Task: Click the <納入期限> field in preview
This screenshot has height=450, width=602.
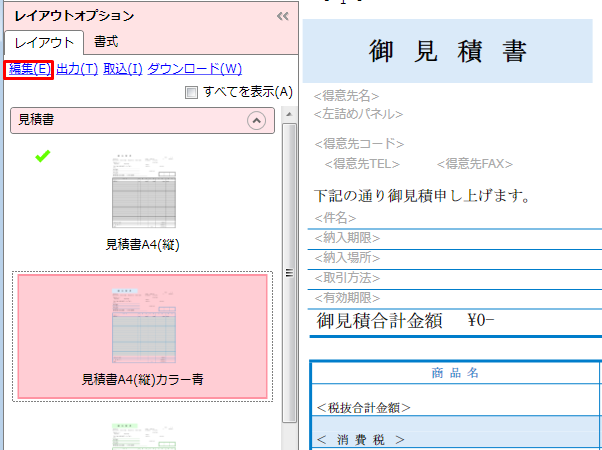Action: tap(347, 238)
